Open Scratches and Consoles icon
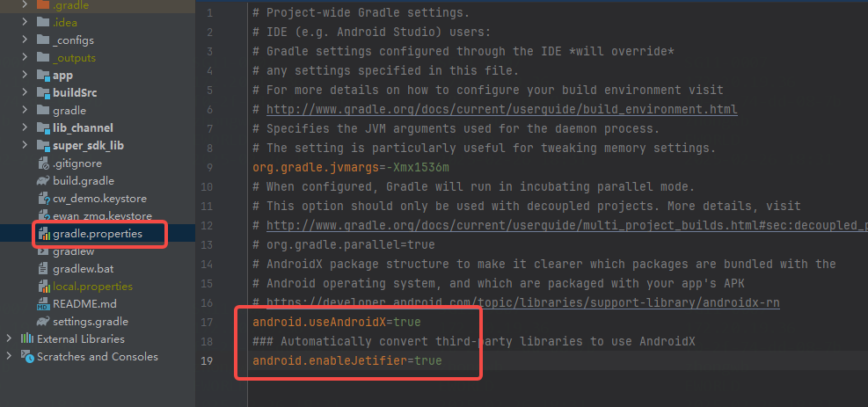868x407 pixels. click(27, 356)
